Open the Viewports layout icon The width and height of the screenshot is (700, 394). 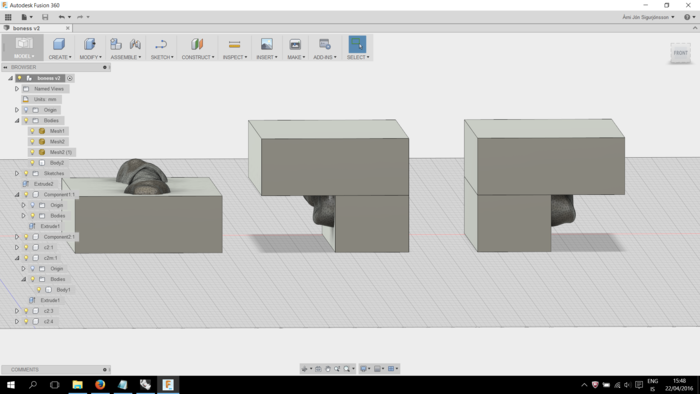click(391, 369)
